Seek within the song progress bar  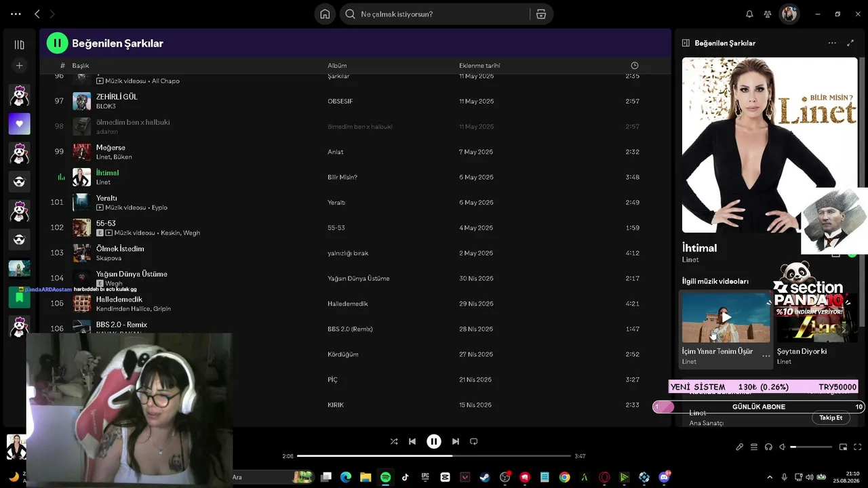(434, 456)
